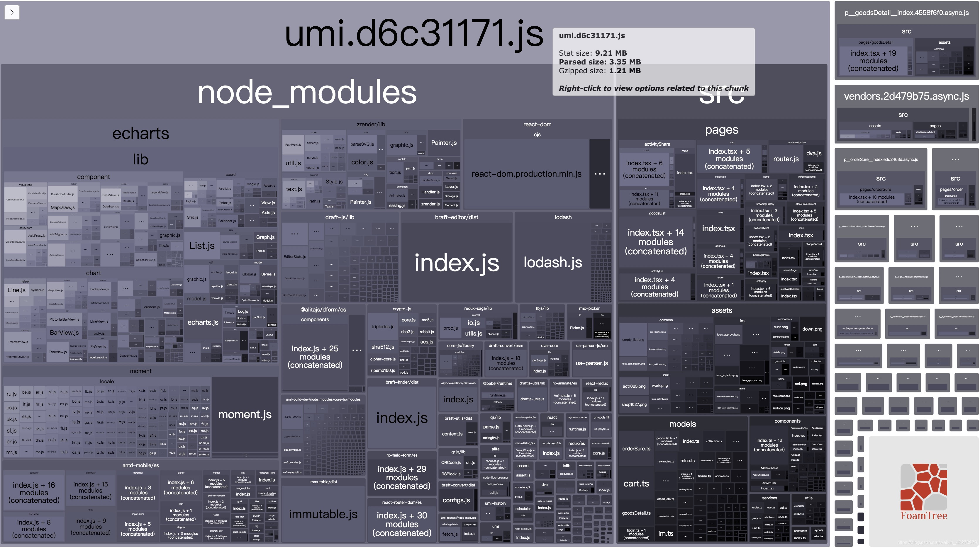The width and height of the screenshot is (980, 548).
Task: Select the router.js block in pages
Action: [x=786, y=159]
